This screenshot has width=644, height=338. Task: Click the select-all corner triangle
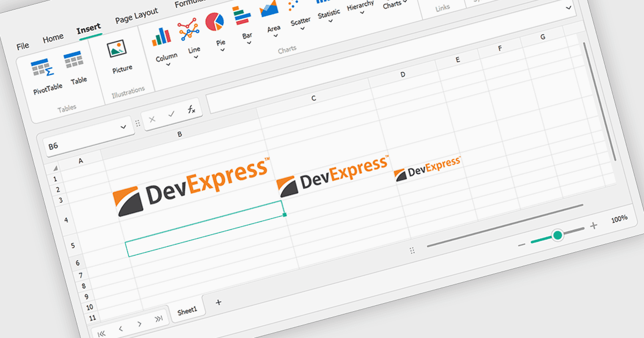click(x=55, y=169)
